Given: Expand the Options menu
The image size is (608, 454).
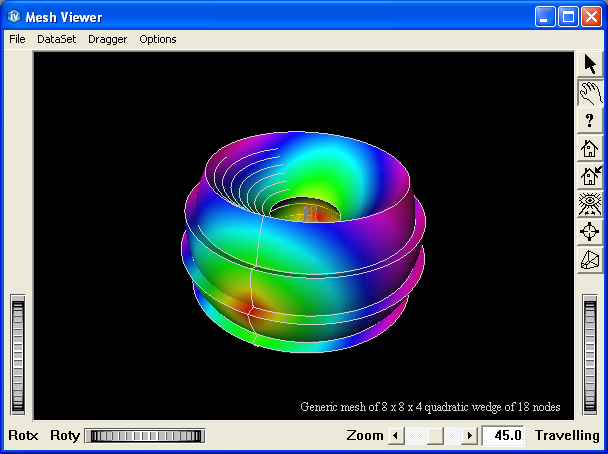Looking at the screenshot, I should pyautogui.click(x=158, y=39).
